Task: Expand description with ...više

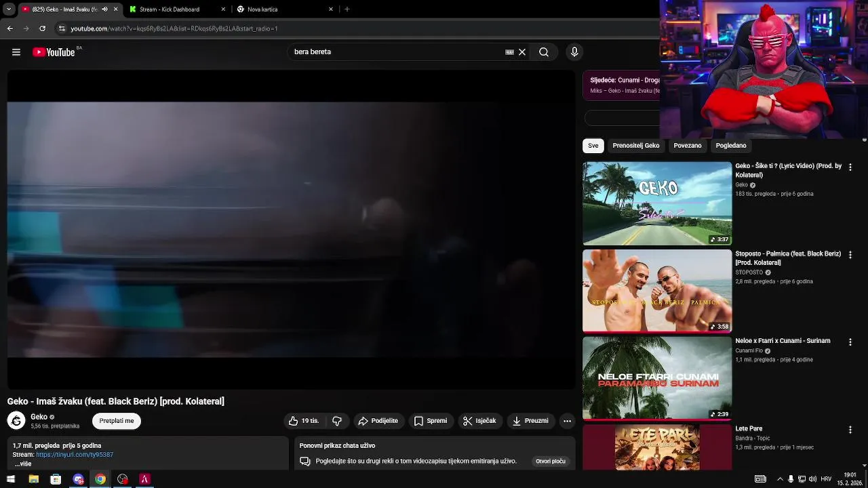Action: tap(22, 464)
